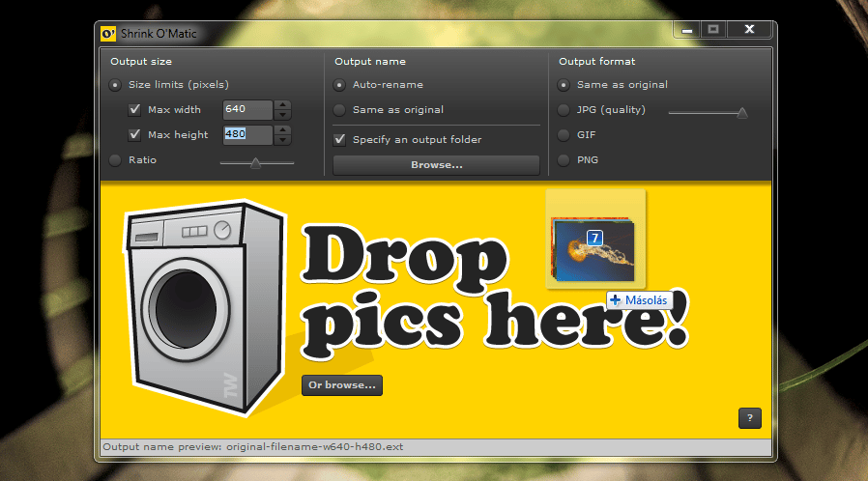This screenshot has height=481, width=868.
Task: Click the washing machine illustration
Action: (x=204, y=307)
